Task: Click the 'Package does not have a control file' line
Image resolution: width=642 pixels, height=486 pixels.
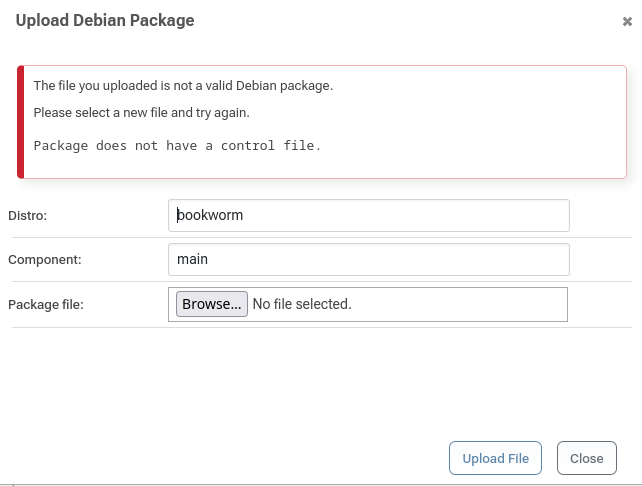Action: point(178,145)
